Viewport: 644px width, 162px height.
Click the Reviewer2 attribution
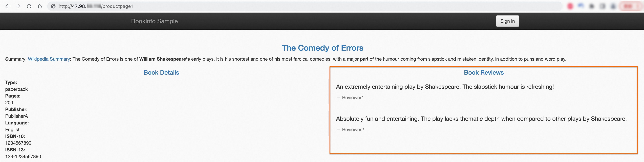(353, 130)
